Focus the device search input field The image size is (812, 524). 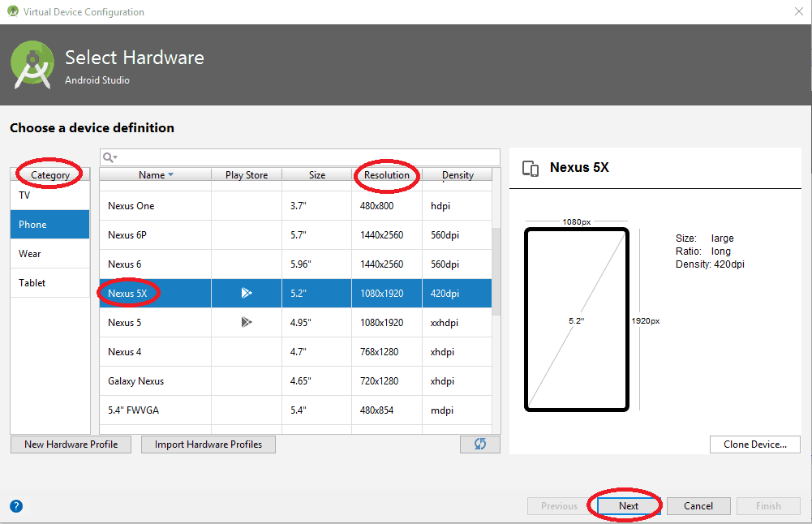click(300, 157)
